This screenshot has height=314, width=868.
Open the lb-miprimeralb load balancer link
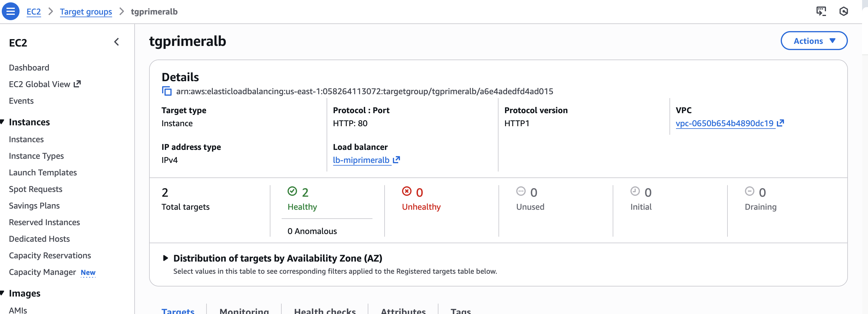click(x=361, y=160)
